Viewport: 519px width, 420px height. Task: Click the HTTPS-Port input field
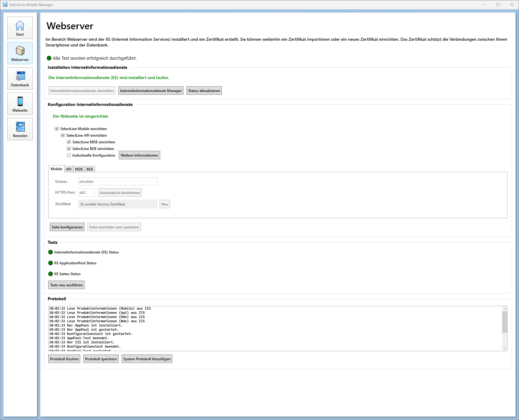click(87, 193)
